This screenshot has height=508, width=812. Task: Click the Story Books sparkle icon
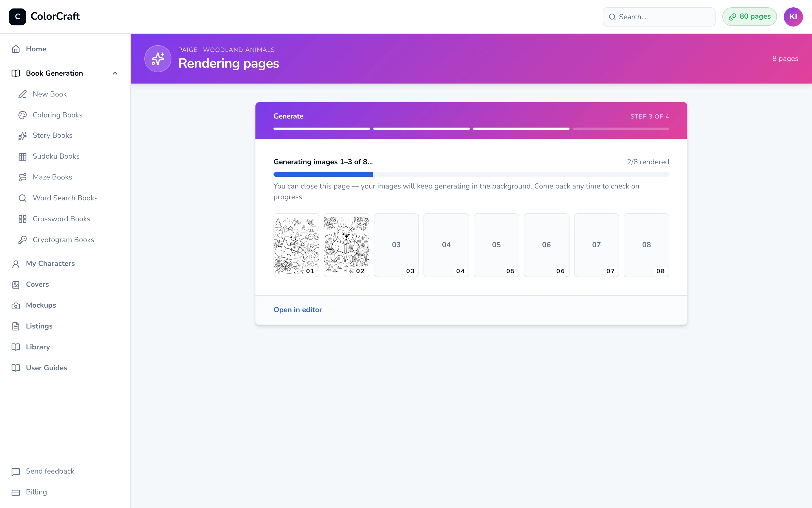pos(23,136)
